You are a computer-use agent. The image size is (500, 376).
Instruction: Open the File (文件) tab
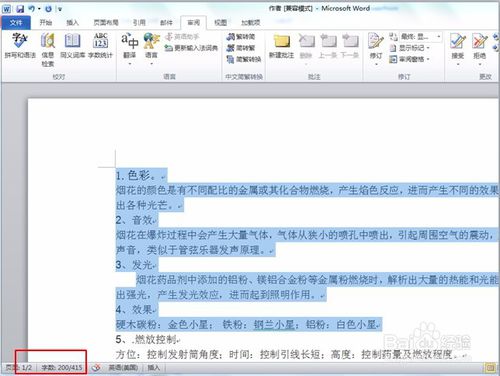16,23
